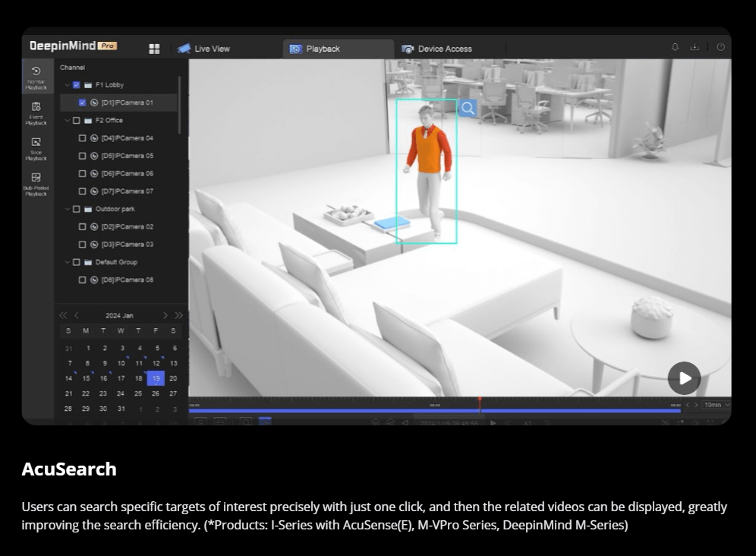Uncheck the [D1]IPCamera 01 checkbox

coord(83,103)
